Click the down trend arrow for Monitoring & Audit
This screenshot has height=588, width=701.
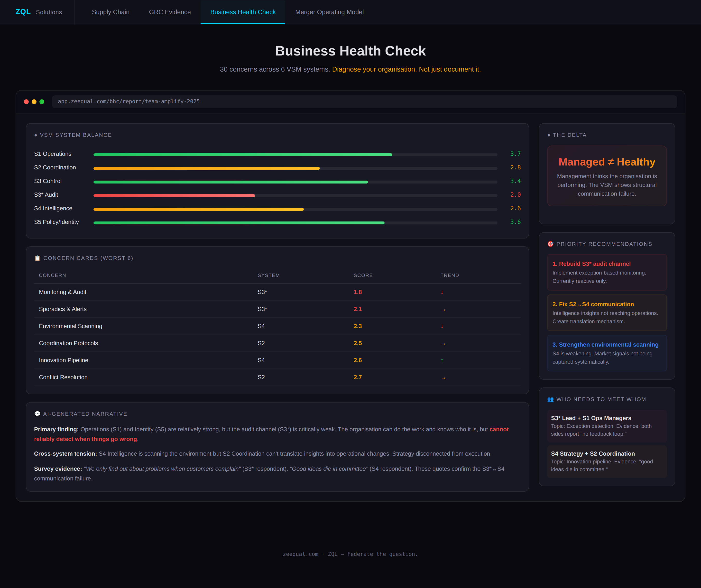(x=442, y=292)
